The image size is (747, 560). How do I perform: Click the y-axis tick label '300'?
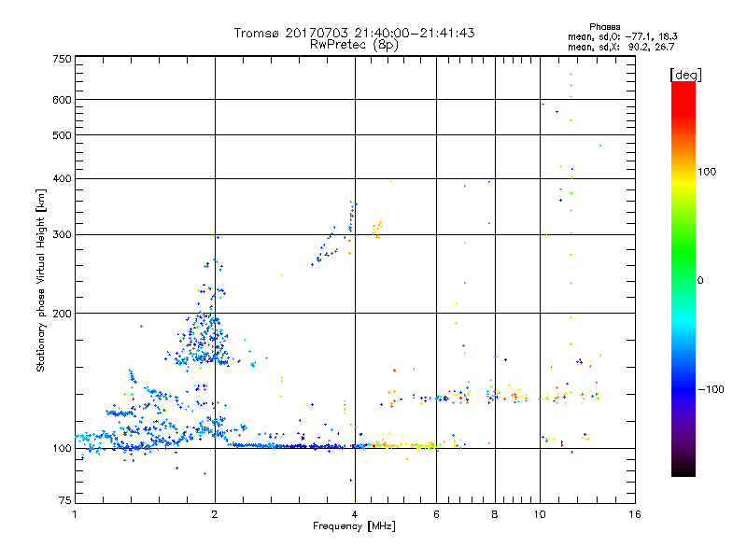[x=62, y=235]
